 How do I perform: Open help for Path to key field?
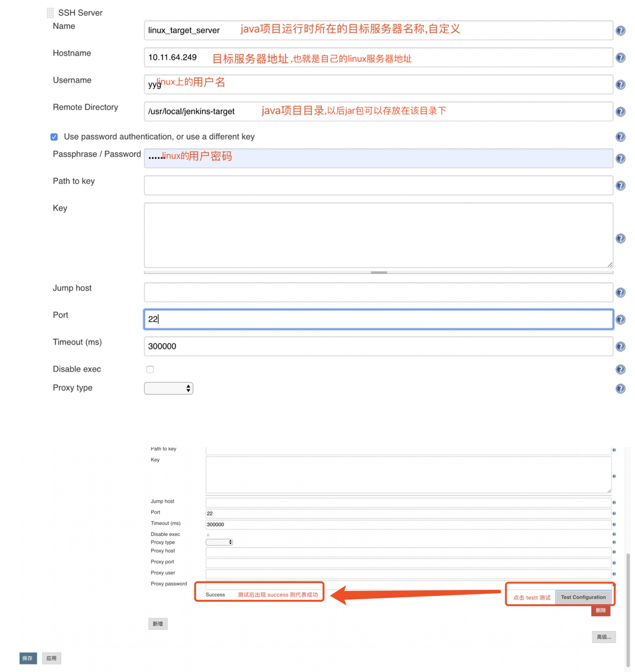[620, 186]
